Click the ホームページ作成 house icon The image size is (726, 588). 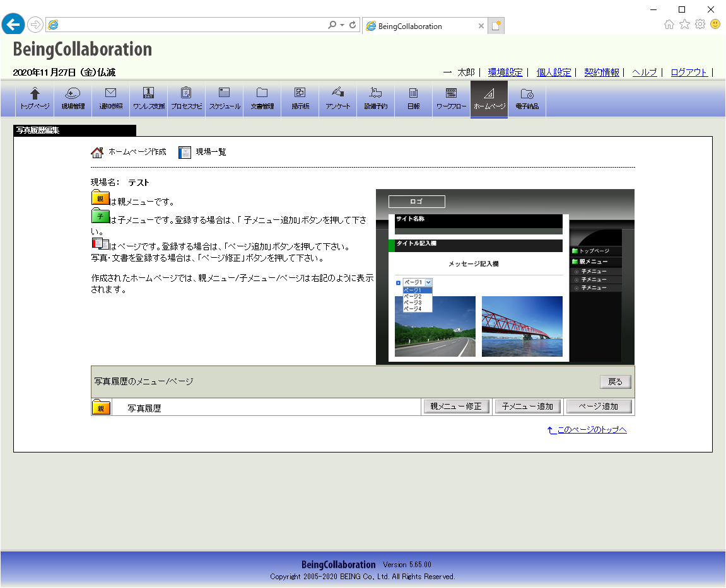point(97,153)
